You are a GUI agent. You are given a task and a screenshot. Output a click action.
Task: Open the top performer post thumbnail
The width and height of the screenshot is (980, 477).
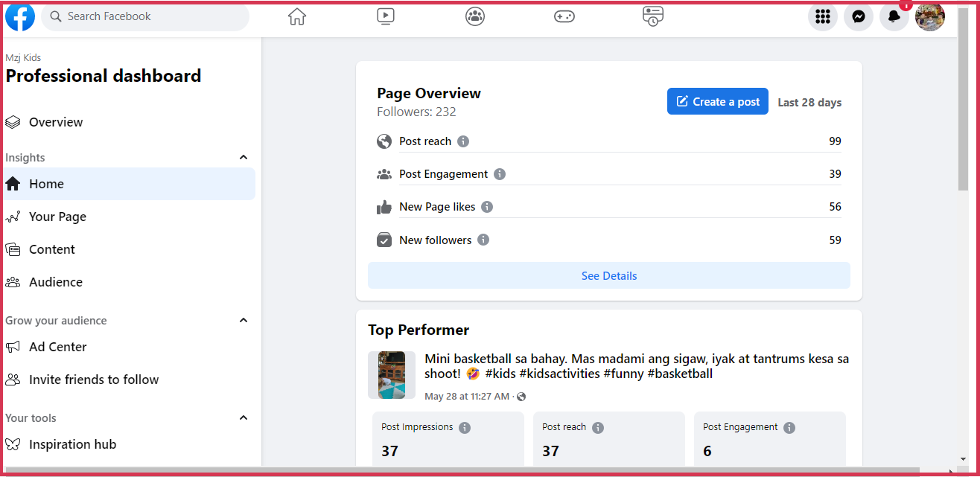tap(392, 375)
